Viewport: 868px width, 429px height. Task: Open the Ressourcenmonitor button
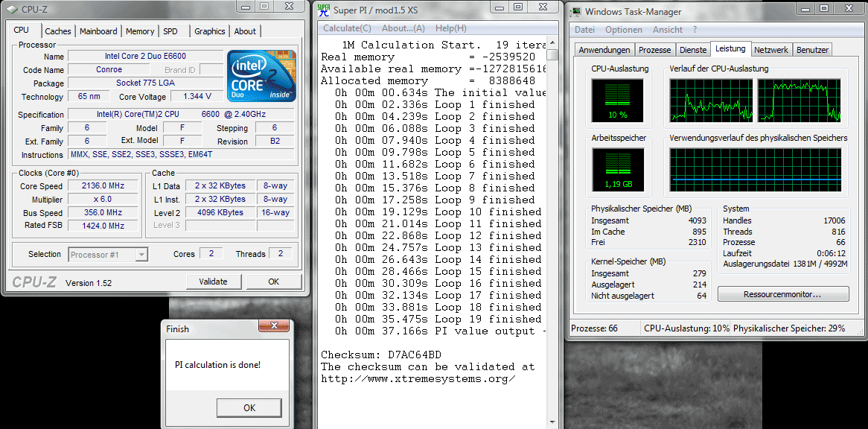point(782,294)
